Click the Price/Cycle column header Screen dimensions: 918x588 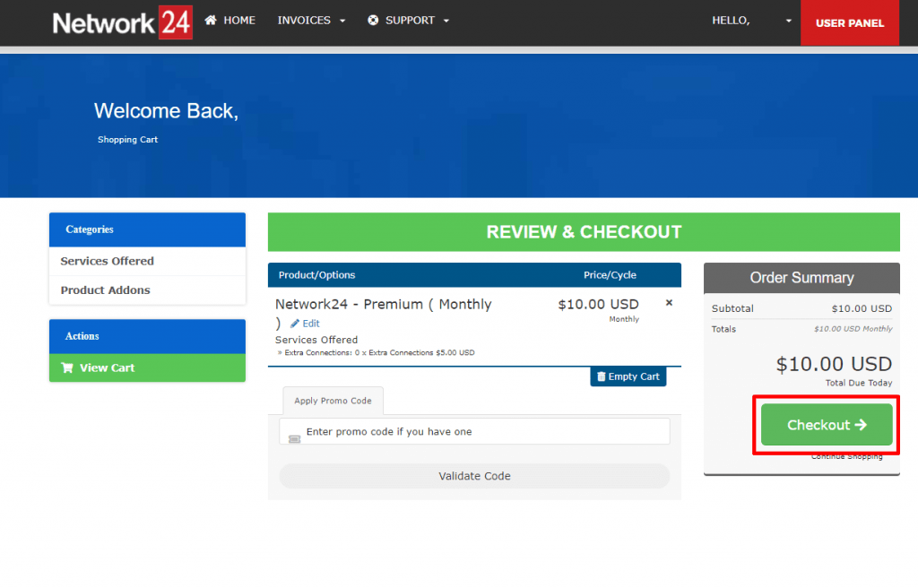point(610,275)
